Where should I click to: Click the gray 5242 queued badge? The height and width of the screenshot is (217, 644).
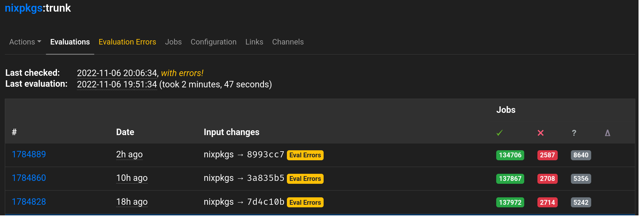click(581, 202)
